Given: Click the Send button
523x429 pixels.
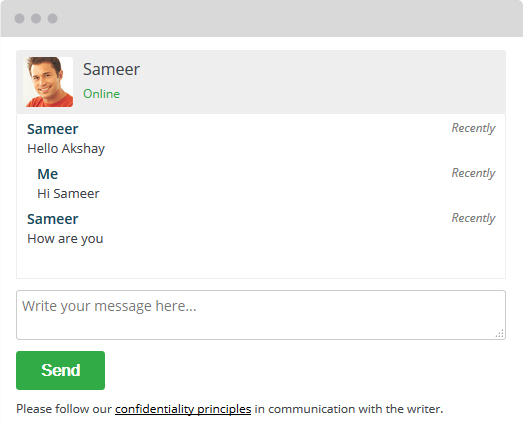Looking at the screenshot, I should pyautogui.click(x=60, y=370).
